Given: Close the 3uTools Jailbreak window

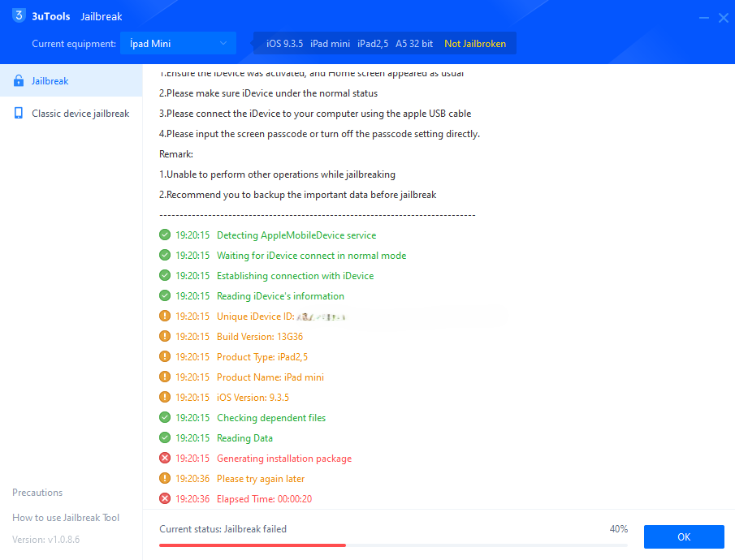Looking at the screenshot, I should pos(724,18).
